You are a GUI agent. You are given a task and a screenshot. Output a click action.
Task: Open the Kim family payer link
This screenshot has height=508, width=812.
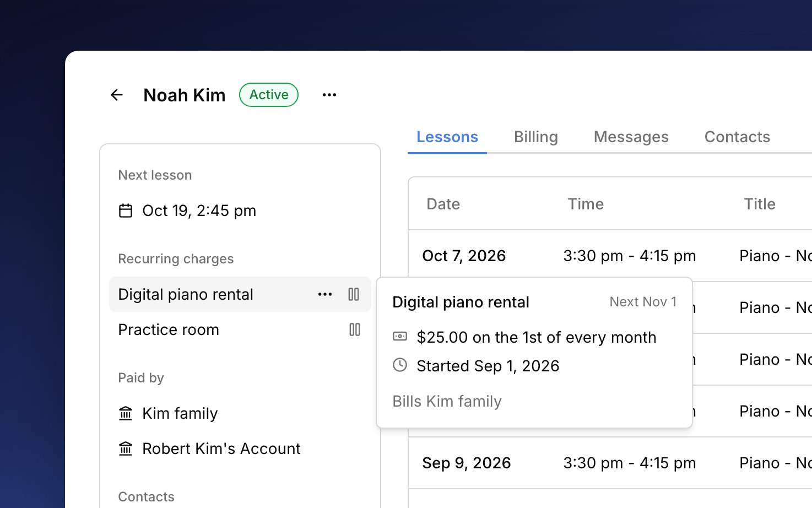click(x=180, y=413)
